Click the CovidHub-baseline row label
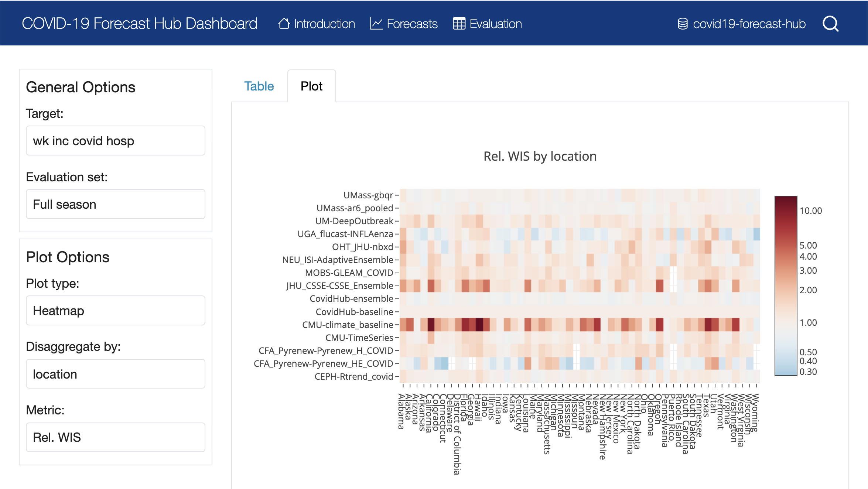The height and width of the screenshot is (489, 868). pyautogui.click(x=354, y=312)
